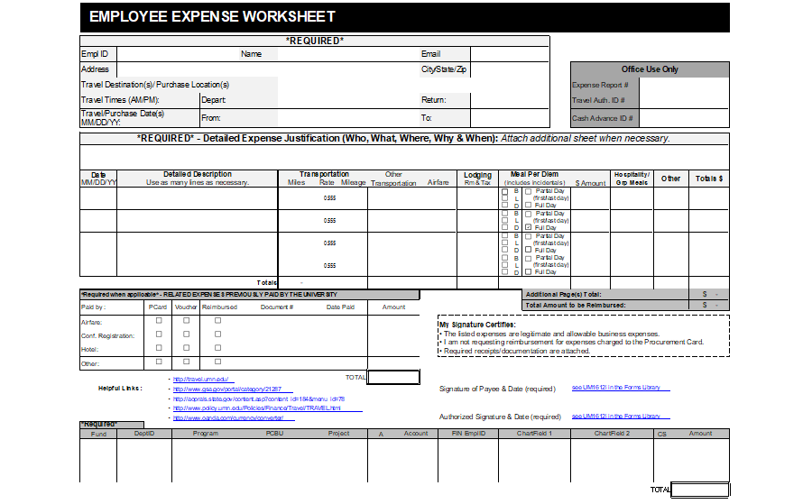Tick Partial Day in second expense row
812x504 pixels.
click(x=528, y=214)
